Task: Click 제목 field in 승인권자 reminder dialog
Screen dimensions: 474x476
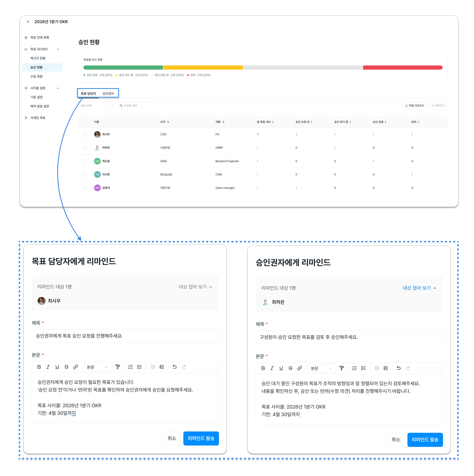Action: [x=349, y=337]
